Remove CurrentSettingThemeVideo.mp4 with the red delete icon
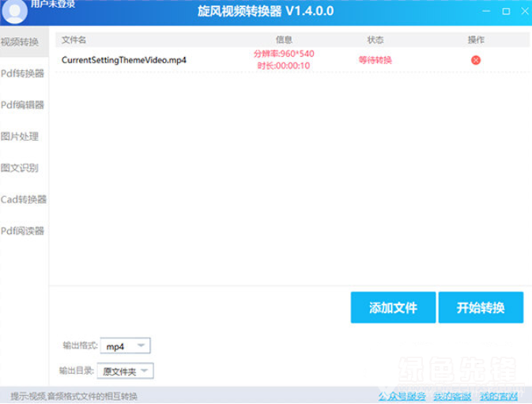532x404 pixels. point(476,60)
